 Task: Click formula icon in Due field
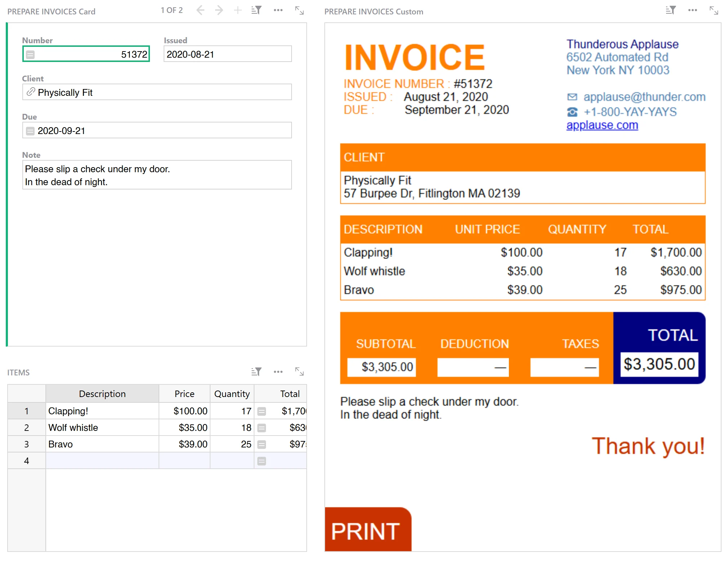point(30,131)
